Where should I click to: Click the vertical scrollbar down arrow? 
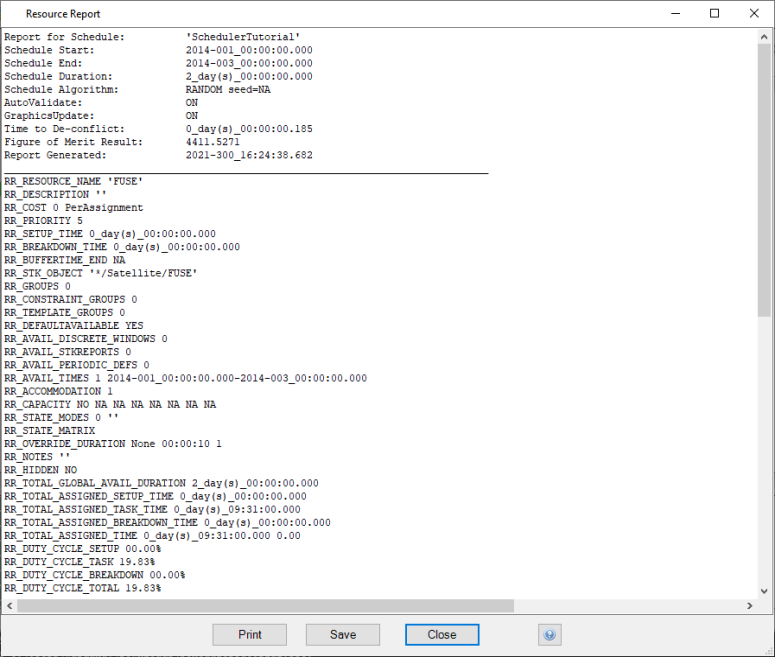point(765,591)
